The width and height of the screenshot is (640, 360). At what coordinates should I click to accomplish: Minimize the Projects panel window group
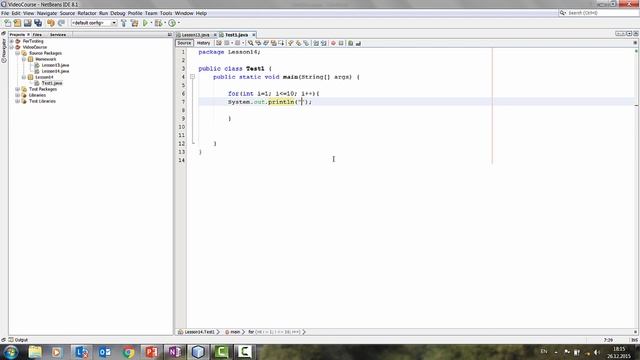(x=169, y=35)
